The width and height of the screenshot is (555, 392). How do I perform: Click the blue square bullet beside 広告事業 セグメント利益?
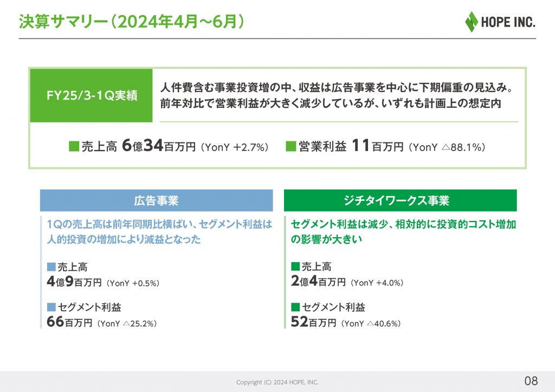pyautogui.click(x=51, y=308)
